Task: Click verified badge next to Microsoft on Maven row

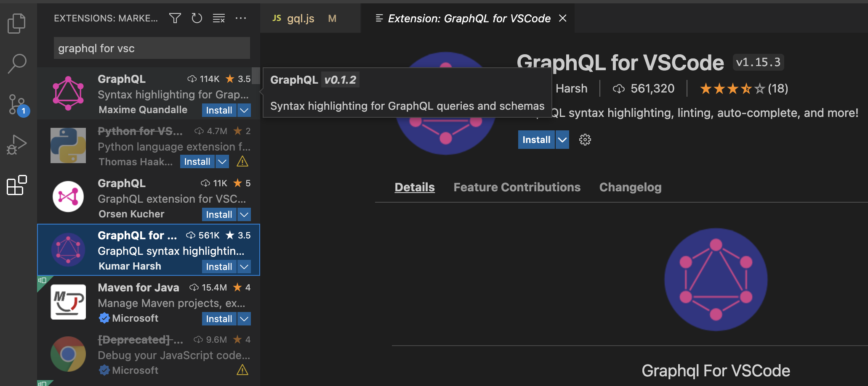Action: tap(104, 318)
